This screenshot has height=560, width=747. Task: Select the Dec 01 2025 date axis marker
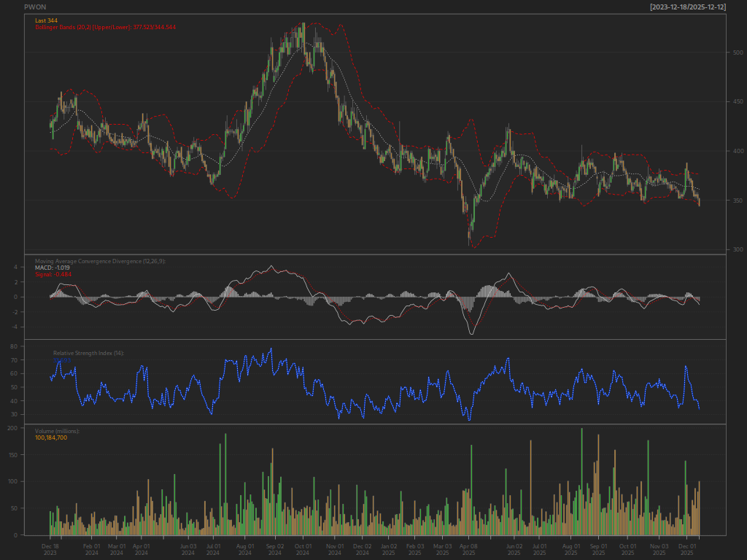coord(687,550)
